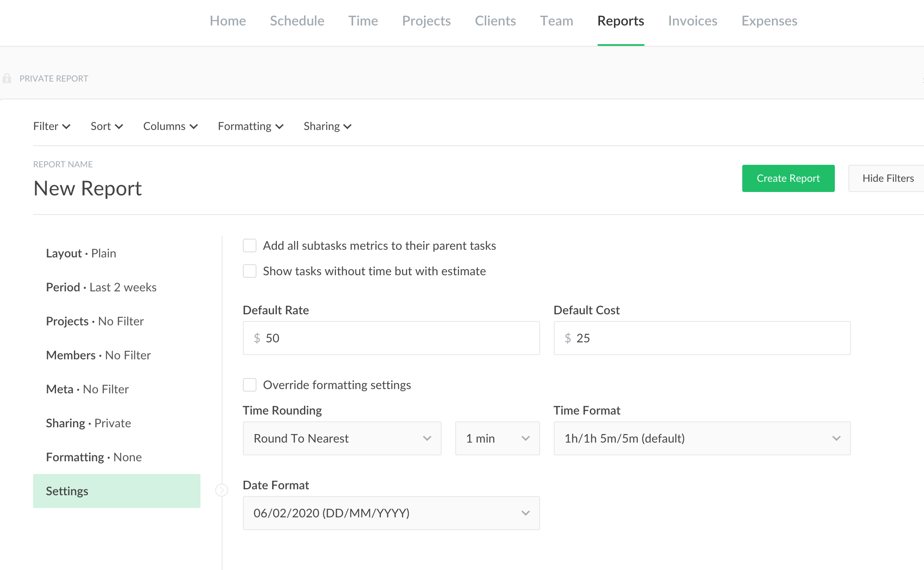Select a different Time Format option

702,437
